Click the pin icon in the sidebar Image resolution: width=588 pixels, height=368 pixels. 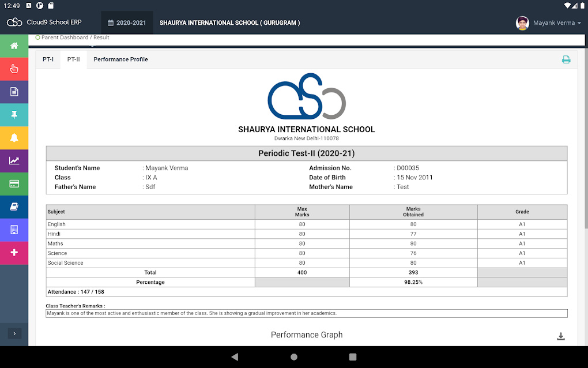[x=14, y=115]
